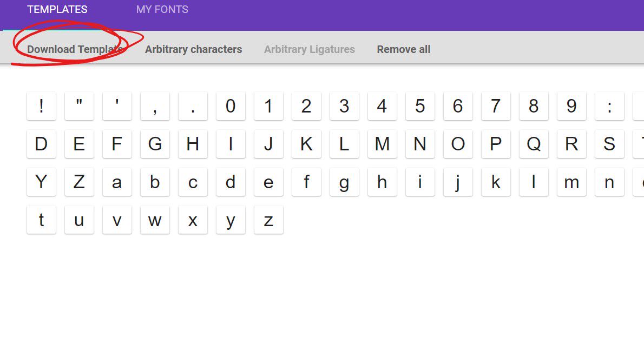
Task: Select the lowercase k tile
Action: pos(496,182)
